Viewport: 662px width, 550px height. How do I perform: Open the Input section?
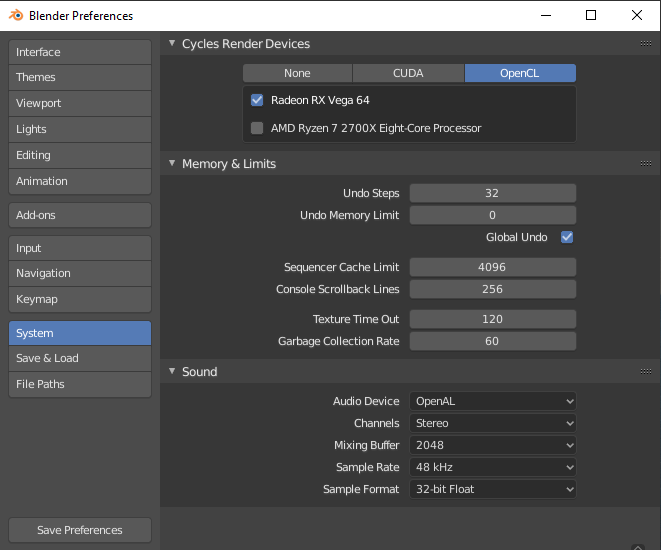(80, 248)
